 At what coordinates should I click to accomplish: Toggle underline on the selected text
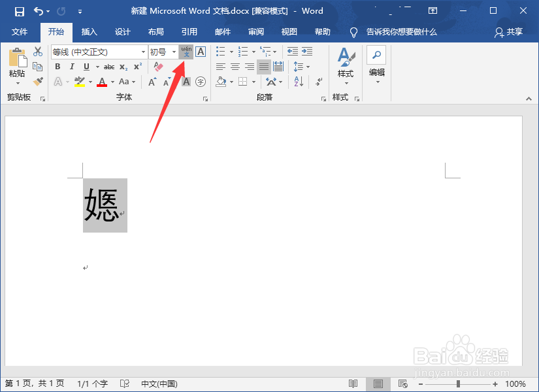coord(86,67)
